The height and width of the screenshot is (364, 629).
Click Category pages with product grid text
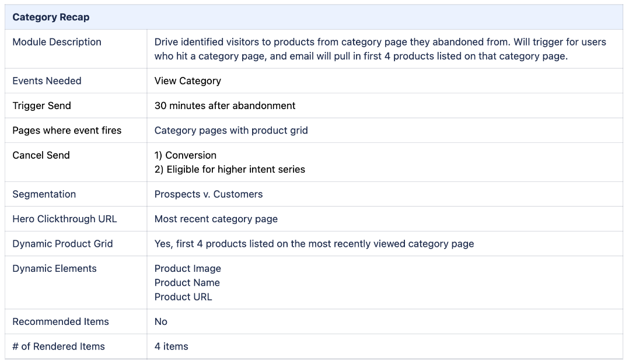pyautogui.click(x=231, y=131)
